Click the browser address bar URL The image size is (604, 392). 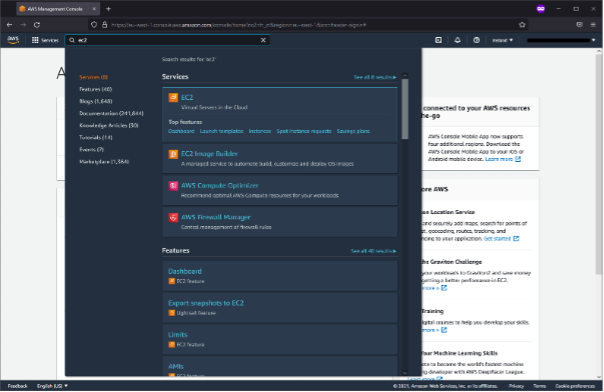(239, 25)
